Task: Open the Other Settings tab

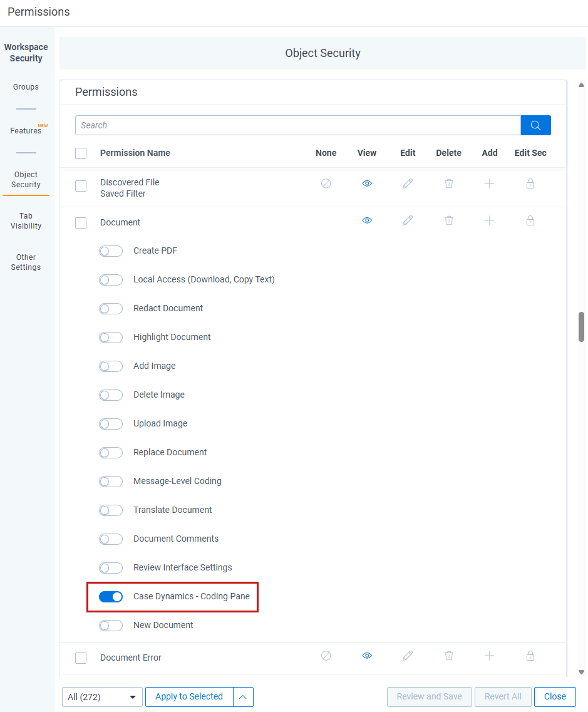Action: pos(26,262)
